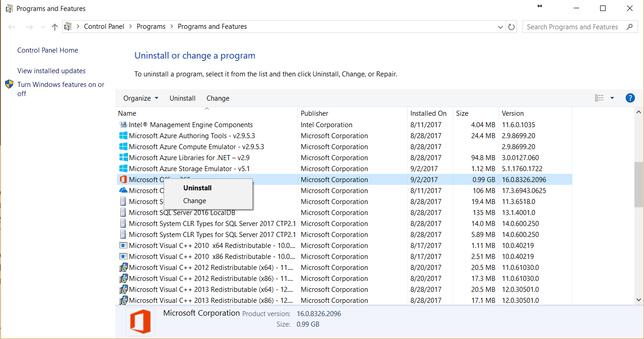Click Azure Storage Emulator icon
This screenshot has width=644, height=339.
(x=123, y=168)
